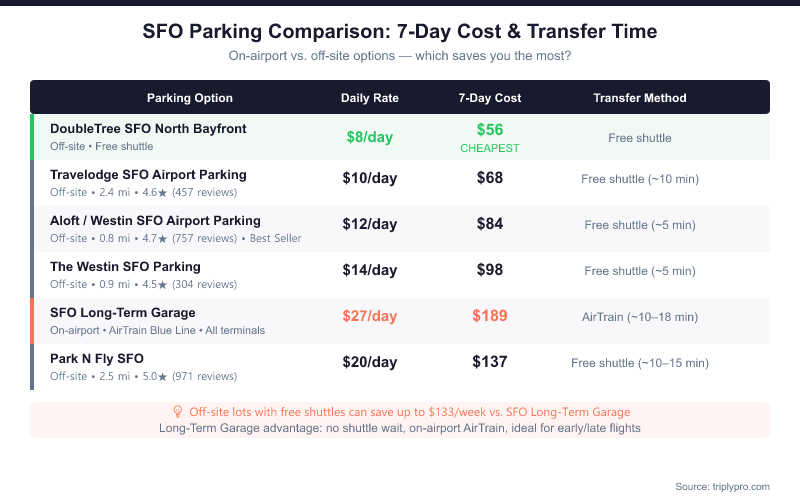The image size is (800, 500).
Task: Click the lightbulb tip icon
Action: point(178,412)
